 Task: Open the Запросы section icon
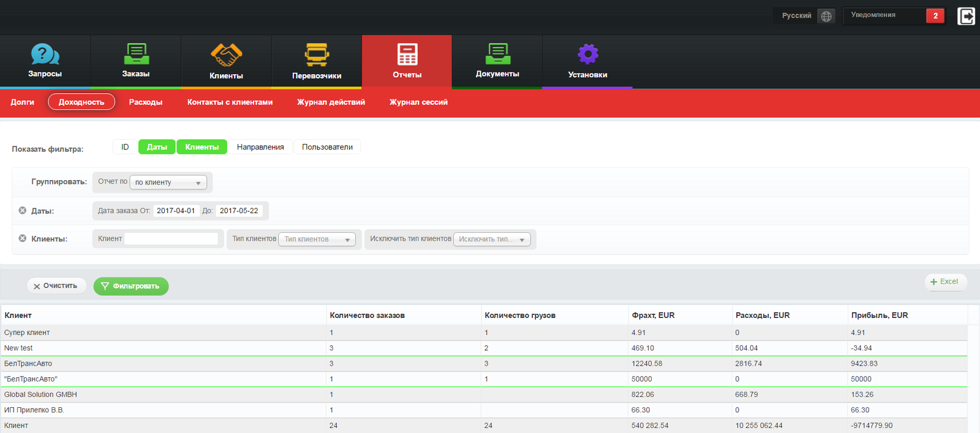click(x=45, y=55)
